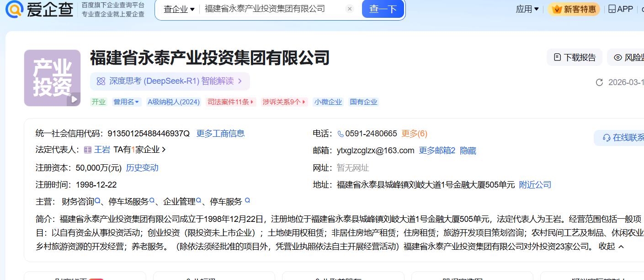
Task: Collapse the company intro with 收起
Action: (x=611, y=246)
